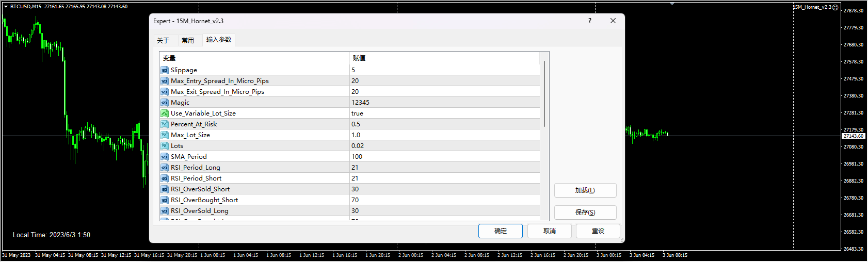Edit the Use_Variable_Lot_Size true value
The image size is (868, 262).
tap(445, 113)
